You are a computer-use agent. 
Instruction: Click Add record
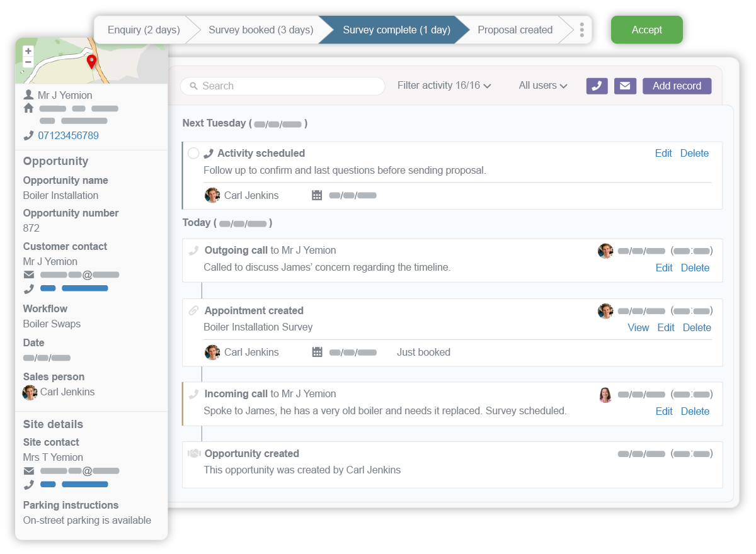point(677,86)
